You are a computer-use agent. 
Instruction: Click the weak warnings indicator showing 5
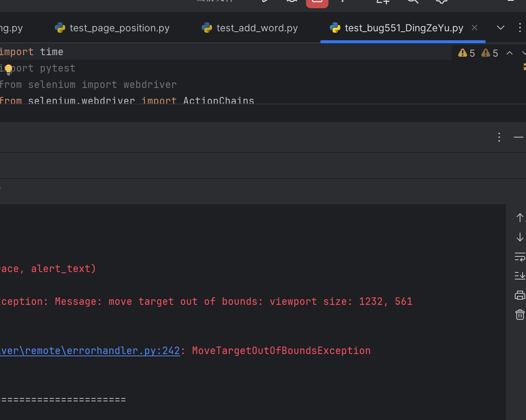pos(489,53)
